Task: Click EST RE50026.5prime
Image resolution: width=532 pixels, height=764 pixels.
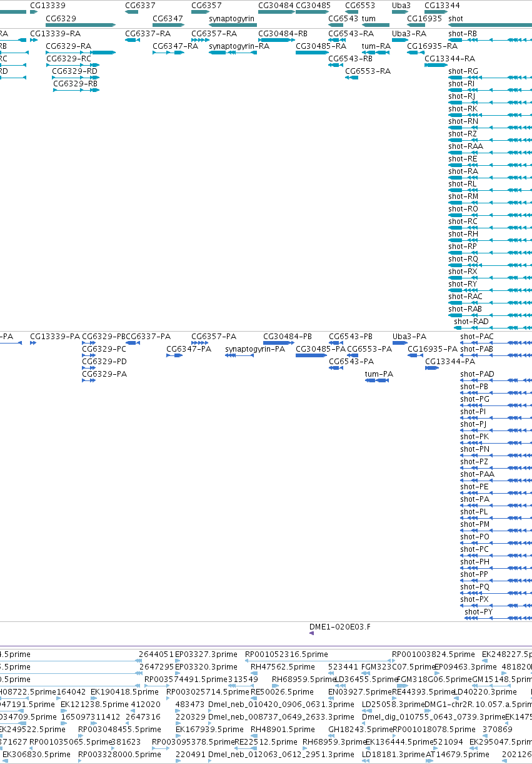Action: [282, 692]
